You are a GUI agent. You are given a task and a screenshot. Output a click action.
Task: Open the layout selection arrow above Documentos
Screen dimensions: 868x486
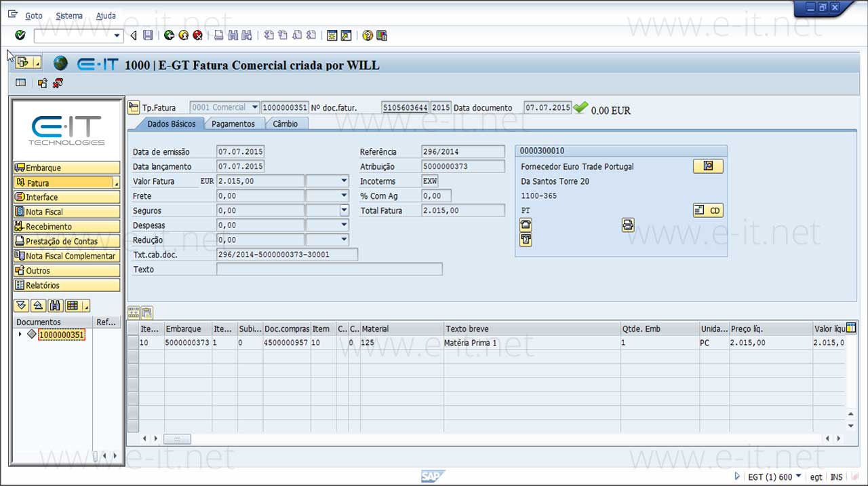coord(86,305)
